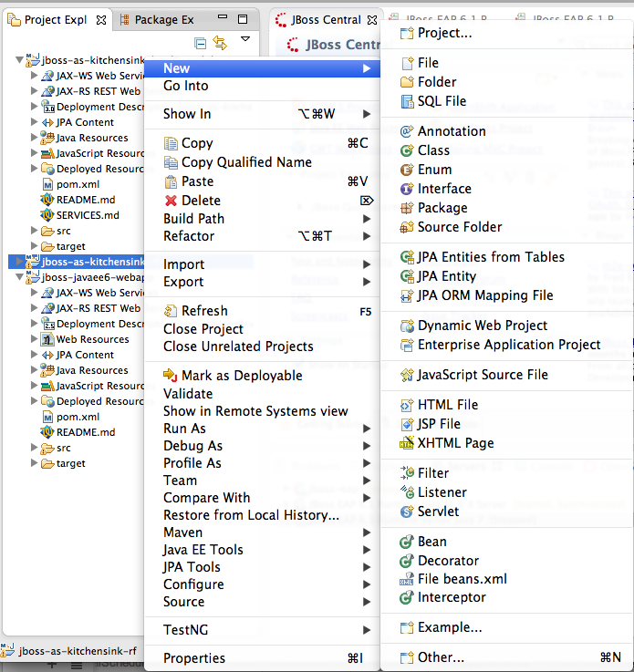Open the Show In submenu
Screen dimensions: 634x672
263,114
